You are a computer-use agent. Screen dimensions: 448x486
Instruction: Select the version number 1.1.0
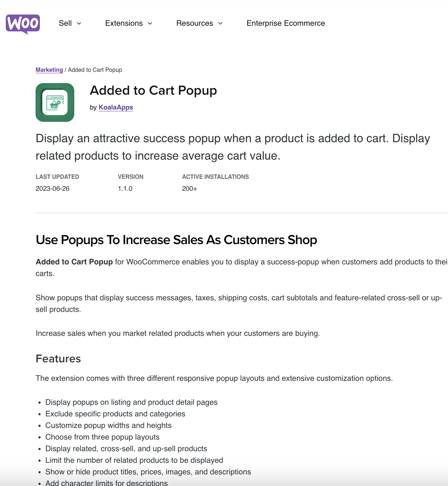tap(125, 188)
